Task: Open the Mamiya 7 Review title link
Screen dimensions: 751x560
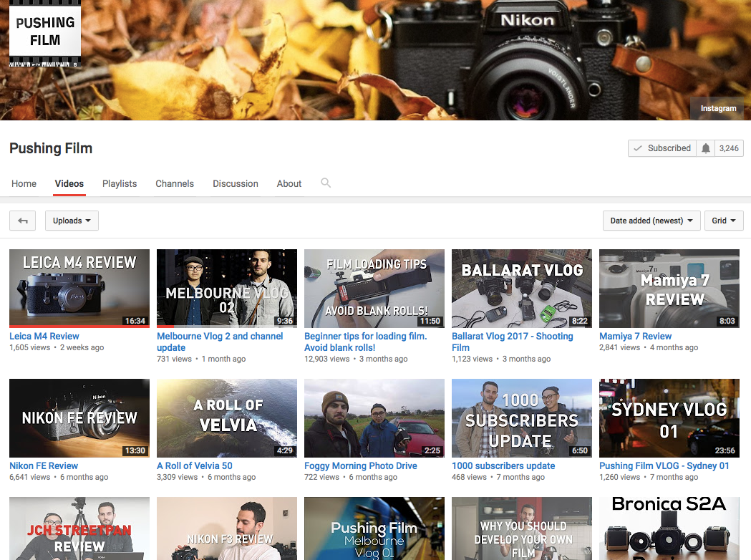Action: (635, 337)
